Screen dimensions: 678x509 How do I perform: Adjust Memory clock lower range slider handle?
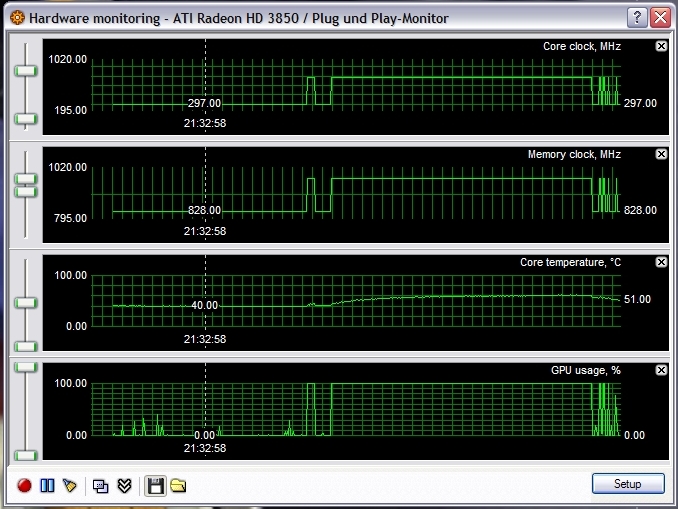(26, 192)
